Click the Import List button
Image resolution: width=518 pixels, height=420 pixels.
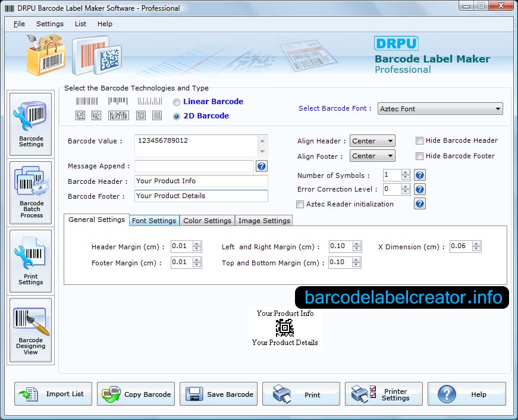53,394
